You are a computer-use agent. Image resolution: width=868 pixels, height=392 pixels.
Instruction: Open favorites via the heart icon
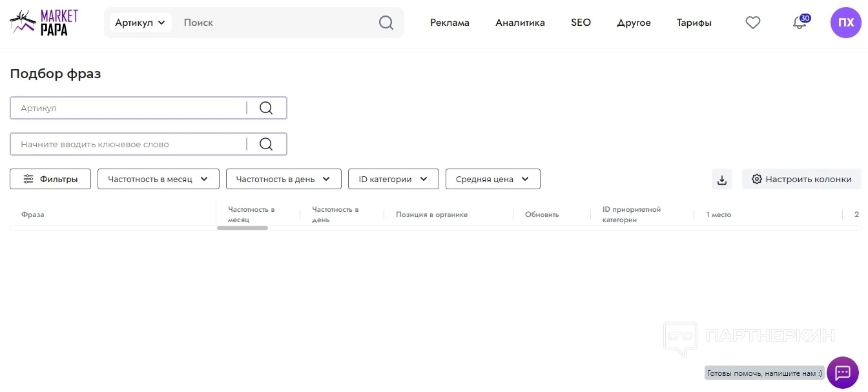point(752,23)
